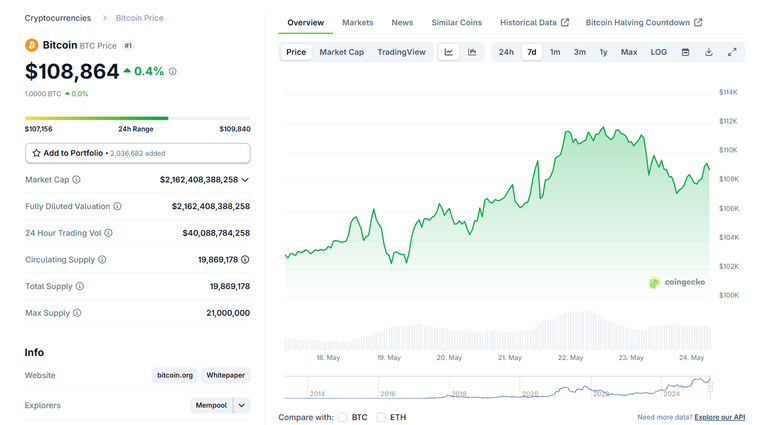
Task: Open the calendar date range picker icon
Action: pyautogui.click(x=685, y=52)
